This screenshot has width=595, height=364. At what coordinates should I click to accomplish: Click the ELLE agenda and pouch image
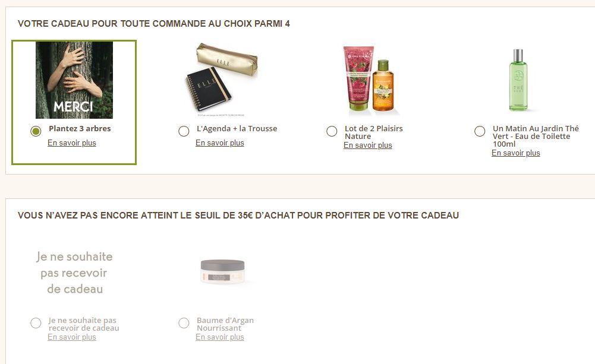pyautogui.click(x=222, y=79)
